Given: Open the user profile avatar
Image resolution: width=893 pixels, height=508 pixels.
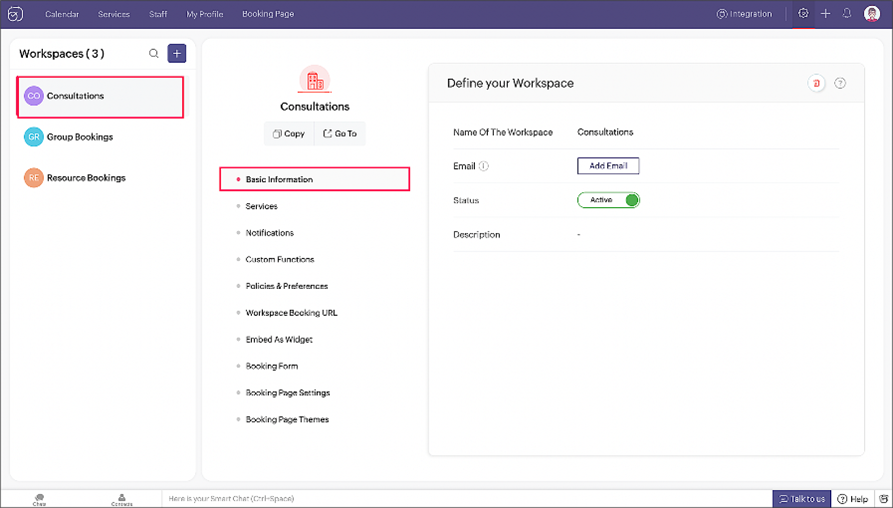Looking at the screenshot, I should 871,14.
